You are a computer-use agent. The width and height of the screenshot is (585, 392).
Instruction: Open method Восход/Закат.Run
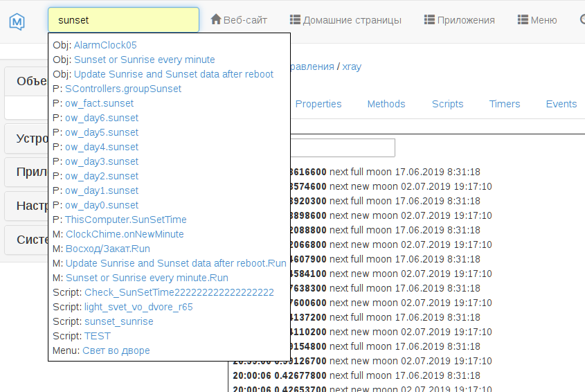108,249
